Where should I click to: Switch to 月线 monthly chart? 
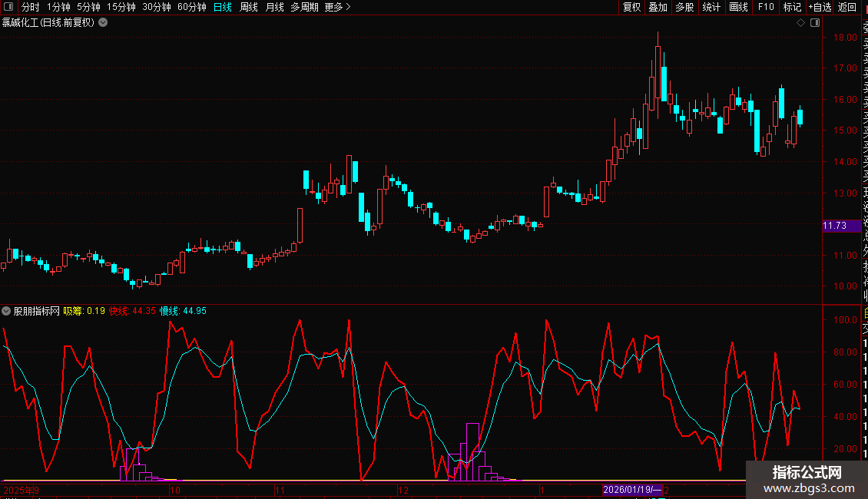pos(274,7)
